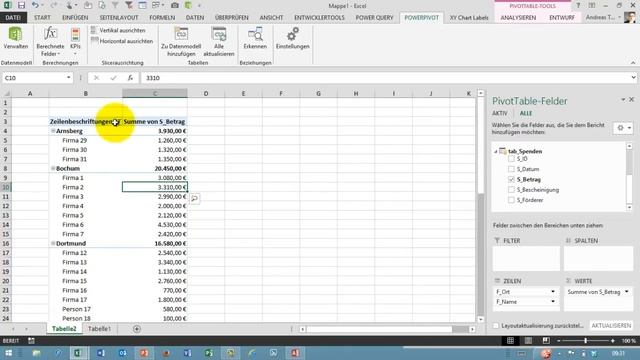Viewport: 640px width, 360px height.
Task: Switch to the START ribbon tab
Action: [x=42, y=18]
